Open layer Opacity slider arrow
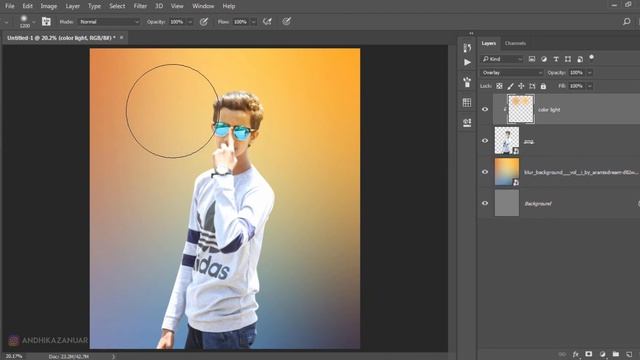This screenshot has width=640, height=360. [x=590, y=73]
